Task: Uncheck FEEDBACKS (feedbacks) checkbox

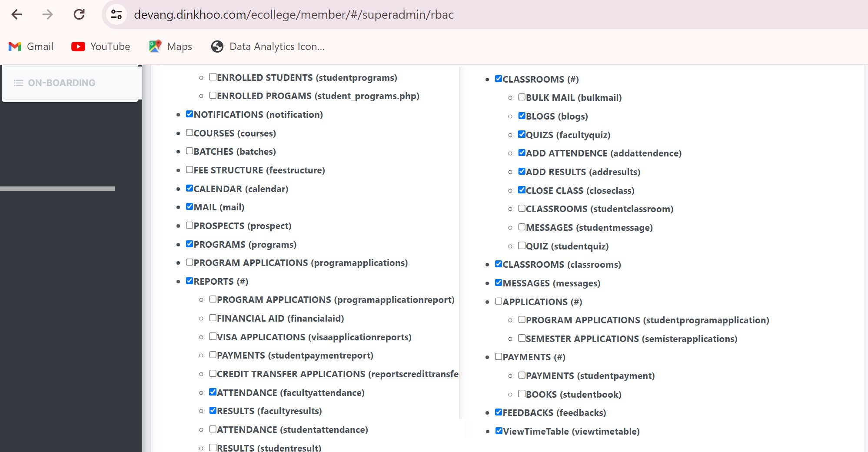Action: tap(499, 412)
